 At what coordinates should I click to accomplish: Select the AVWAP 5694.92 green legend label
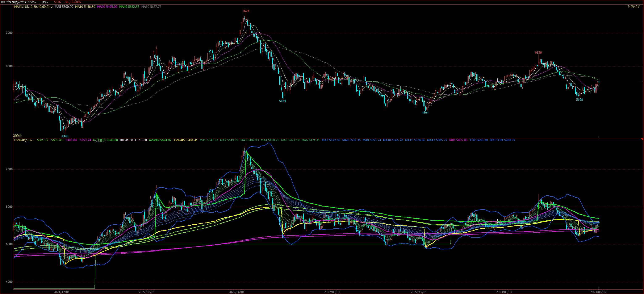160,140
